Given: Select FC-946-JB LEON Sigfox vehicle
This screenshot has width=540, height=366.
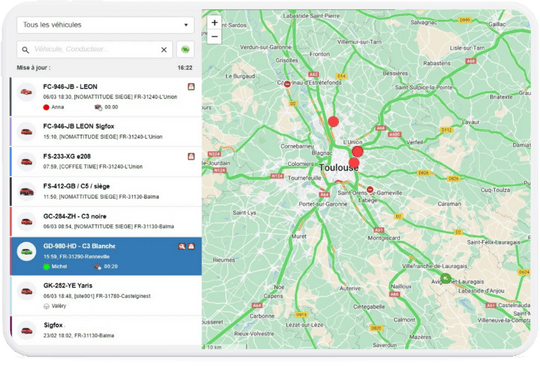Looking at the screenshot, I should (x=106, y=132).
